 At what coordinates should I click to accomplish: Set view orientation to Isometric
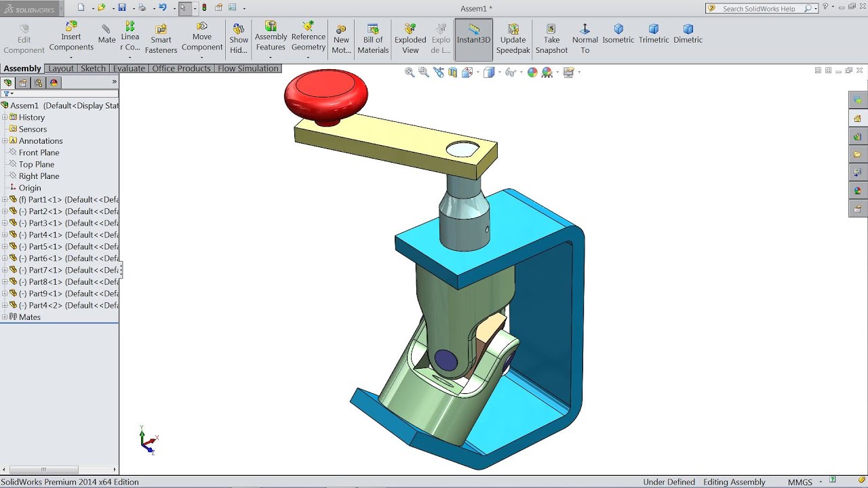618,34
